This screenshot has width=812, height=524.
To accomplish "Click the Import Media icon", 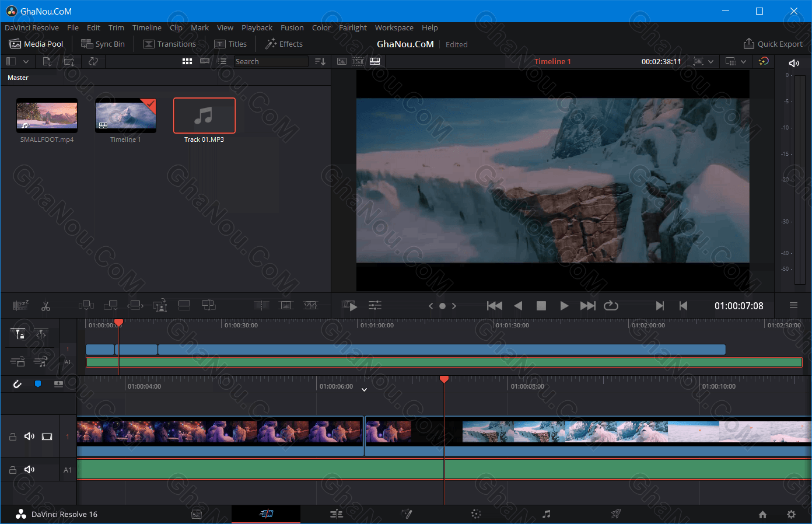I will [47, 61].
